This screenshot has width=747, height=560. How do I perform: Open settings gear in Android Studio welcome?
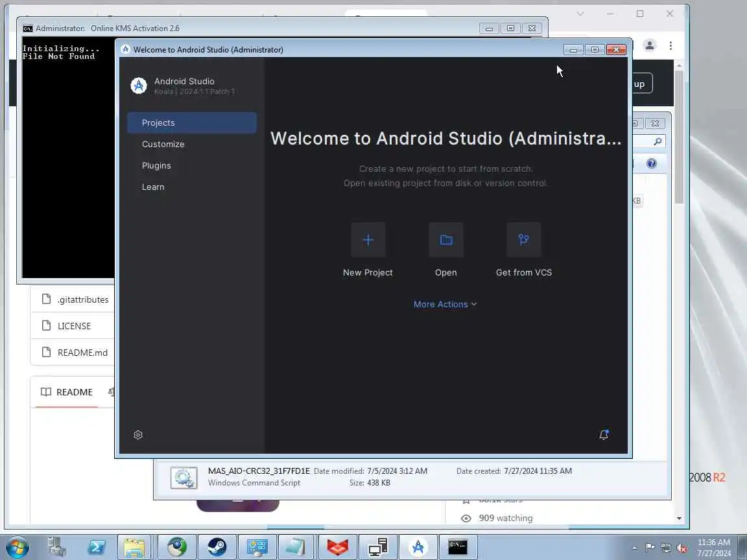pyautogui.click(x=138, y=435)
